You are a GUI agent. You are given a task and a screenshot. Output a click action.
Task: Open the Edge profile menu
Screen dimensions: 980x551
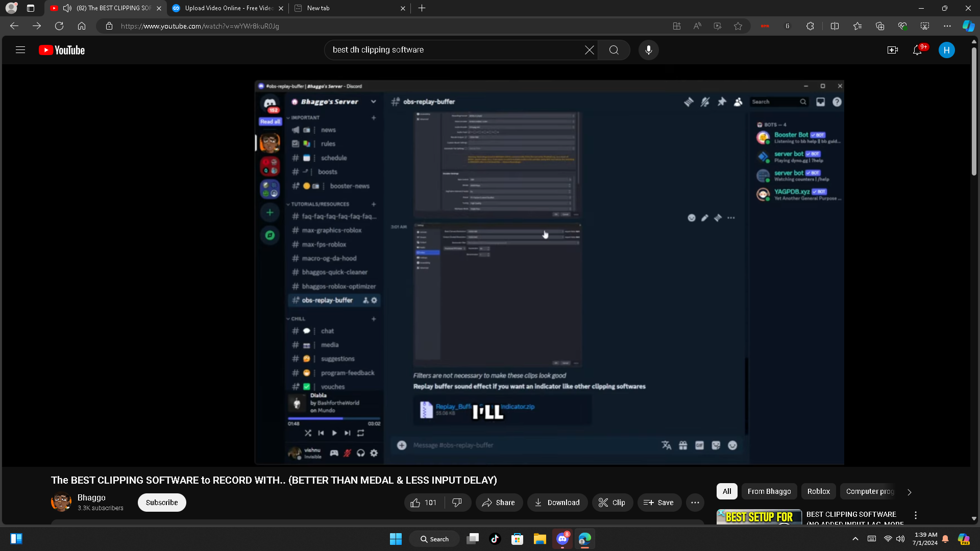click(x=11, y=8)
